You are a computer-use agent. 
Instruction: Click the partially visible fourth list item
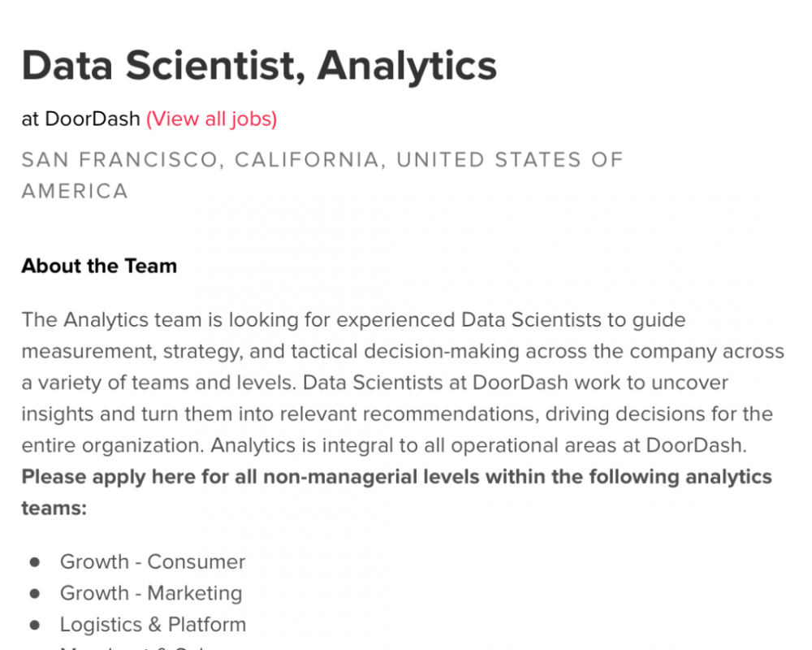tap(130, 647)
